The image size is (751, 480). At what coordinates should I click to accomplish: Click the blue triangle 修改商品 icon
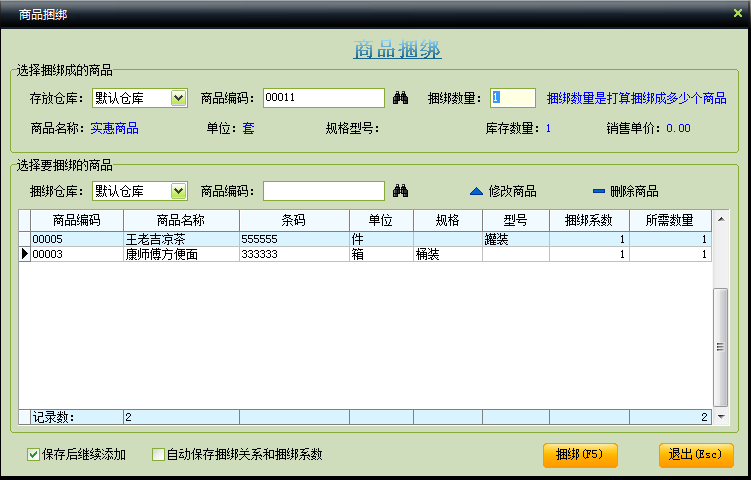(476, 192)
